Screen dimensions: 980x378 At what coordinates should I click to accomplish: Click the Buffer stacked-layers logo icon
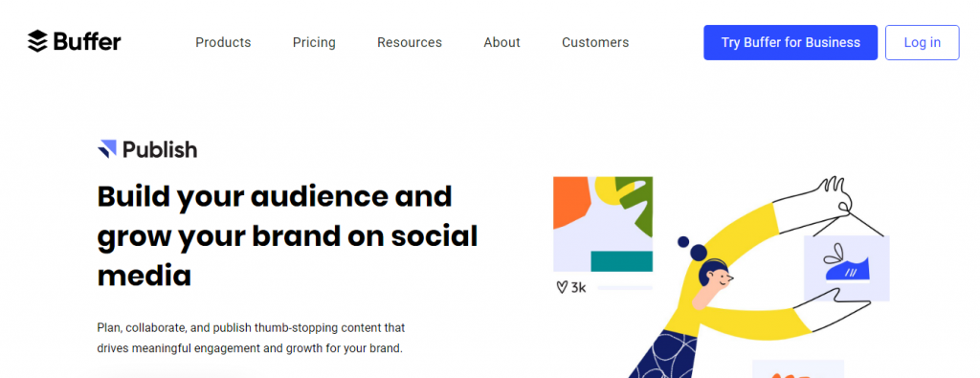point(37,41)
